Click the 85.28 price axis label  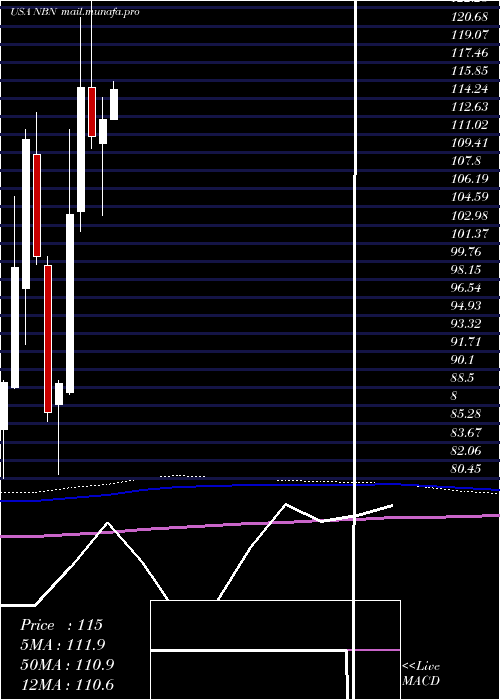pos(466,414)
